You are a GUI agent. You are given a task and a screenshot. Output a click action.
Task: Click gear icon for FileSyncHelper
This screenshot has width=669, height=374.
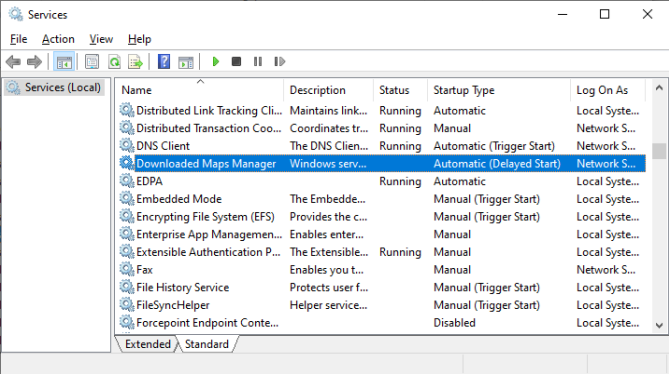point(126,305)
